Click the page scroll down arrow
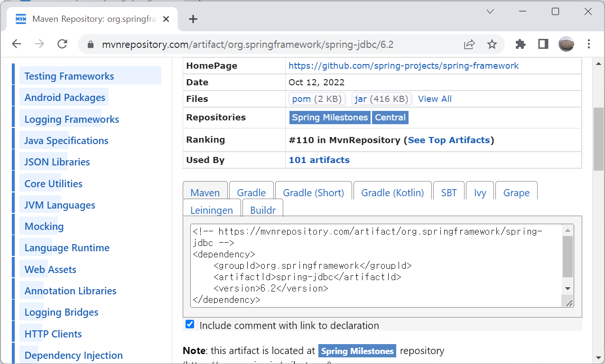This screenshot has width=605, height=364. (598, 357)
